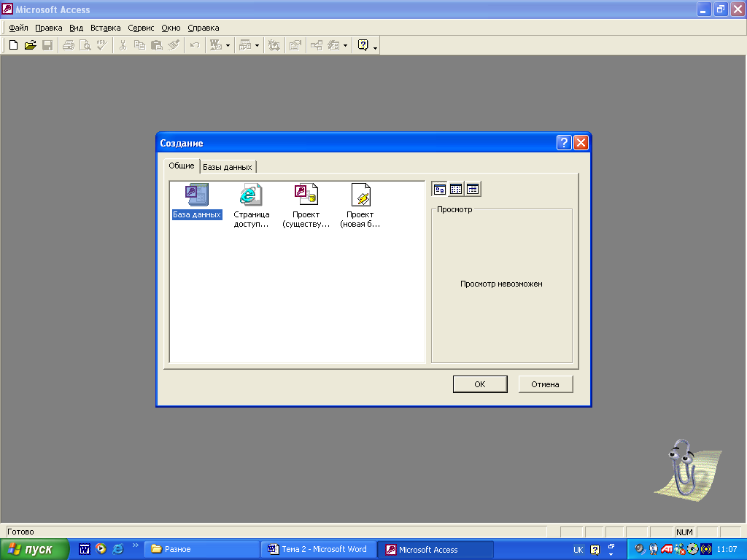The width and height of the screenshot is (747, 560).
Task: Click the Готово status bar text
Action: (x=21, y=532)
